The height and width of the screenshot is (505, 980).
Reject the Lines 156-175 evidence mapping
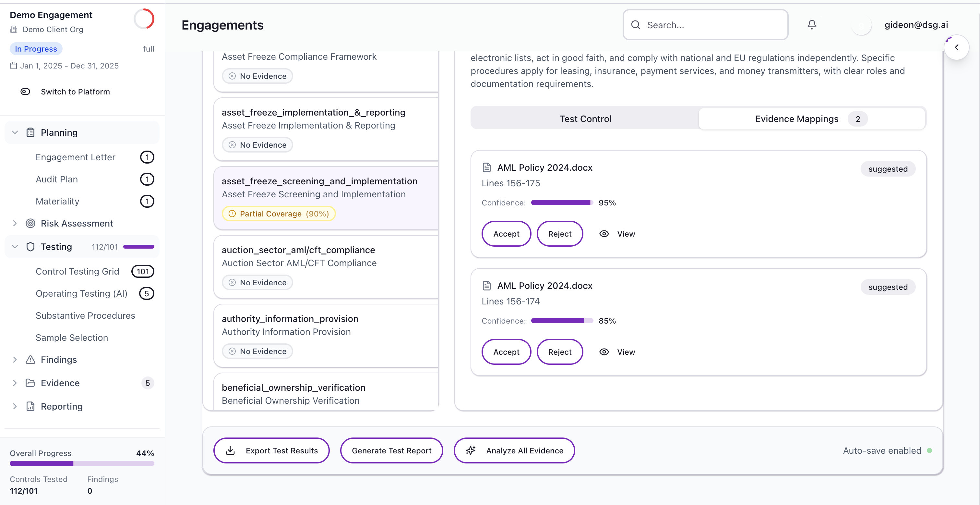560,233
